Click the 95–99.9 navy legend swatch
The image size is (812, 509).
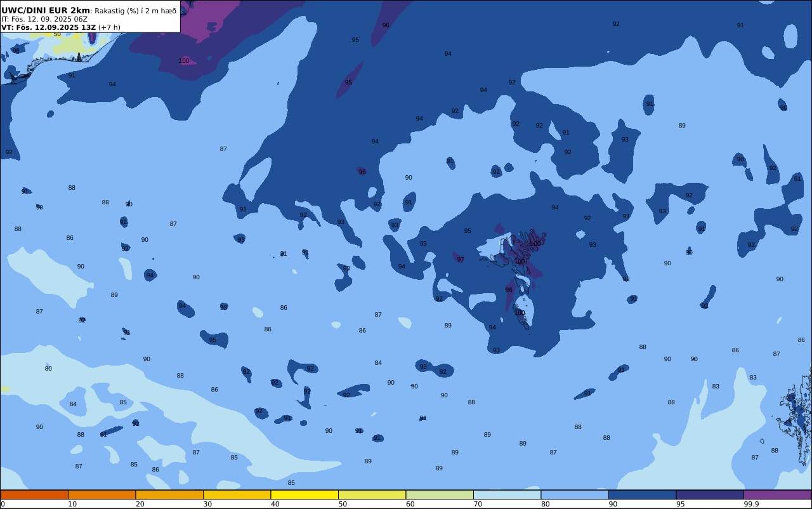710,494
